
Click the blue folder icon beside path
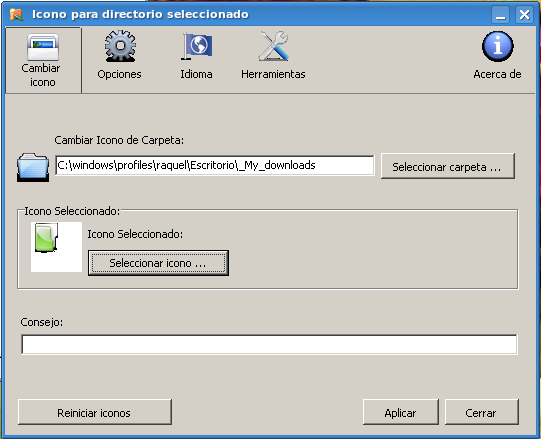pyautogui.click(x=33, y=167)
